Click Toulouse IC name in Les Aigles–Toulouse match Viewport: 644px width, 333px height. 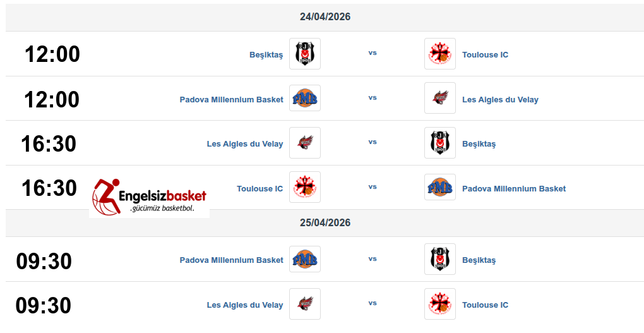[485, 305]
